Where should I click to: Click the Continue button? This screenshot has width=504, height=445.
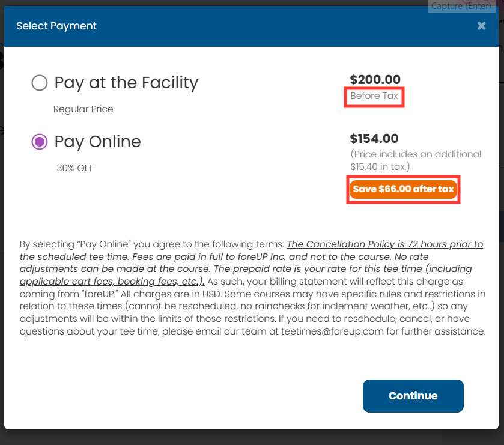(413, 396)
